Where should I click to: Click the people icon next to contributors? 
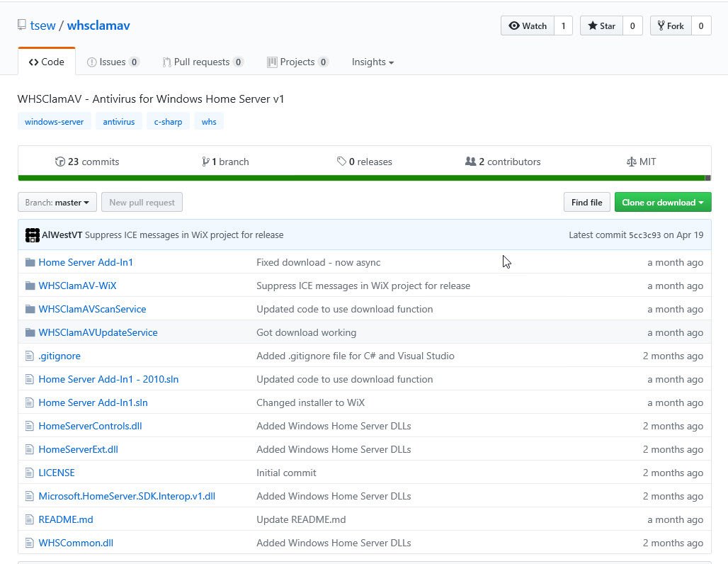(x=470, y=162)
